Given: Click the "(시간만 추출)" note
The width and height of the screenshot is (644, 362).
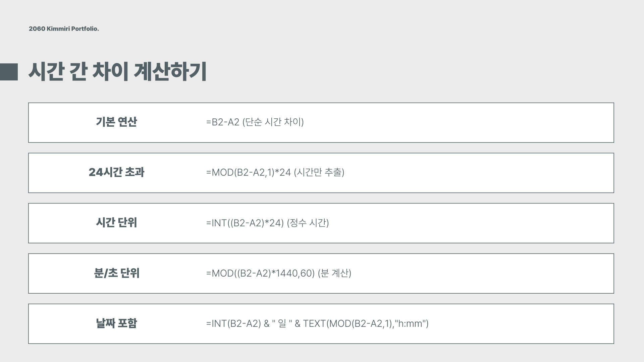Looking at the screenshot, I should click(x=319, y=172).
